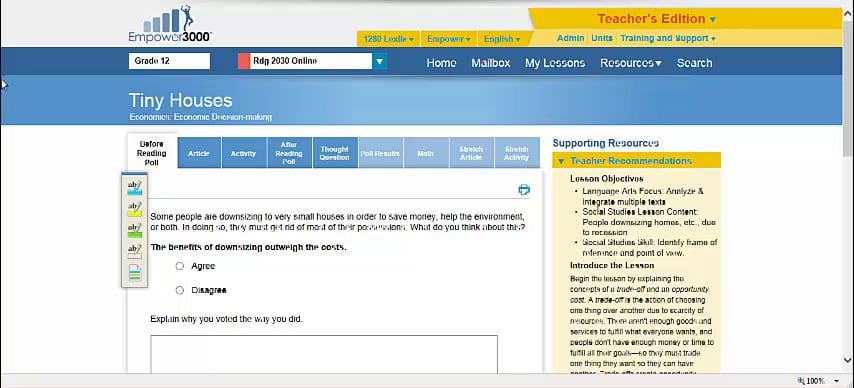Viewport: 854px width, 388px height.
Task: Open the Units link
Action: tap(602, 38)
